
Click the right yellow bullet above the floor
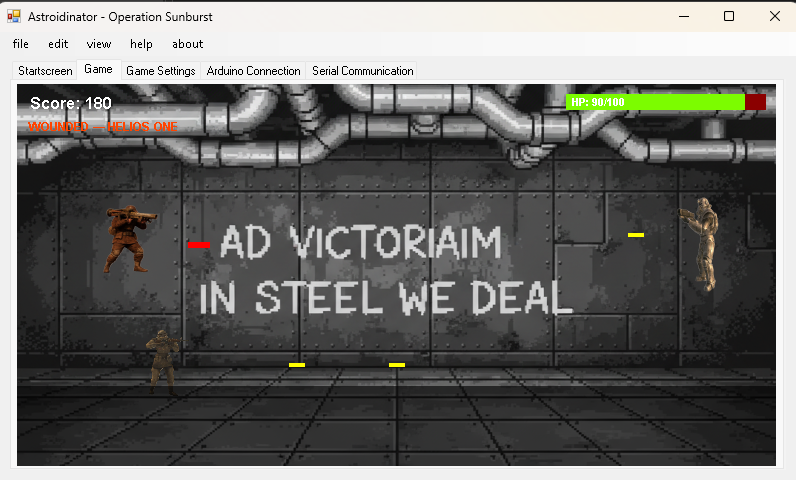[x=397, y=365]
